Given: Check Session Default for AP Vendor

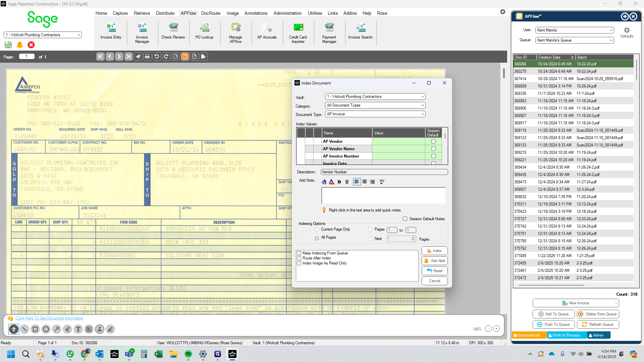Looking at the screenshot, I should [x=433, y=141].
